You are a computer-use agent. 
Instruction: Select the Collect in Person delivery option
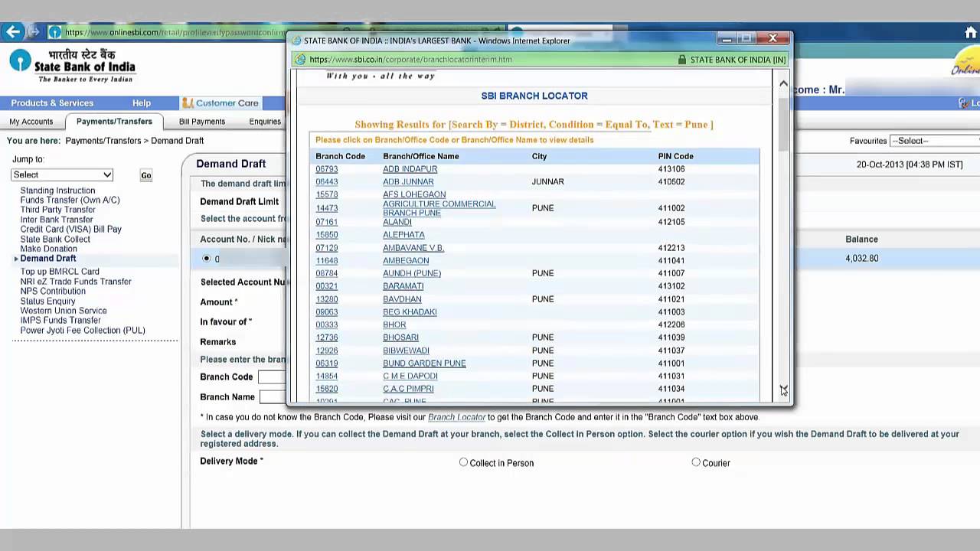click(463, 462)
